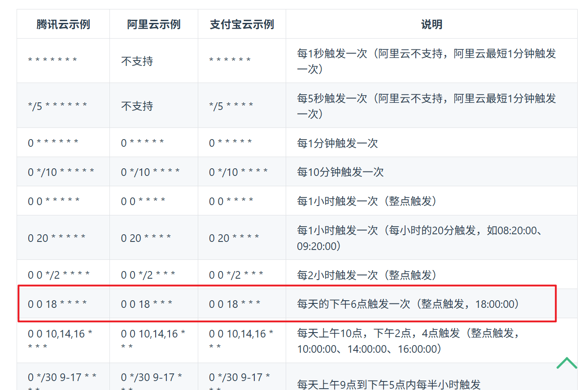Click the 每天的下午6点触发一次 description
588x390 pixels.
tap(408, 304)
